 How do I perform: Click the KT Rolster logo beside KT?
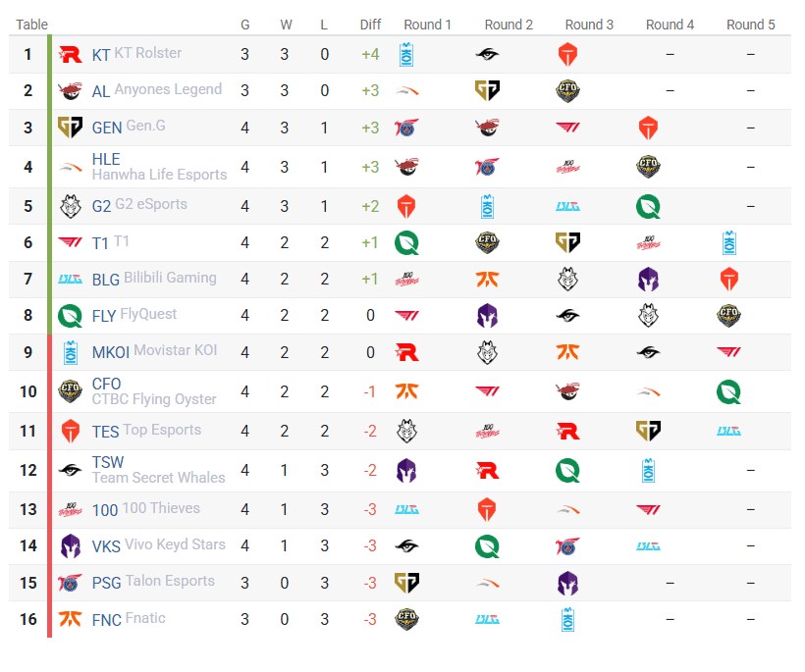point(71,55)
